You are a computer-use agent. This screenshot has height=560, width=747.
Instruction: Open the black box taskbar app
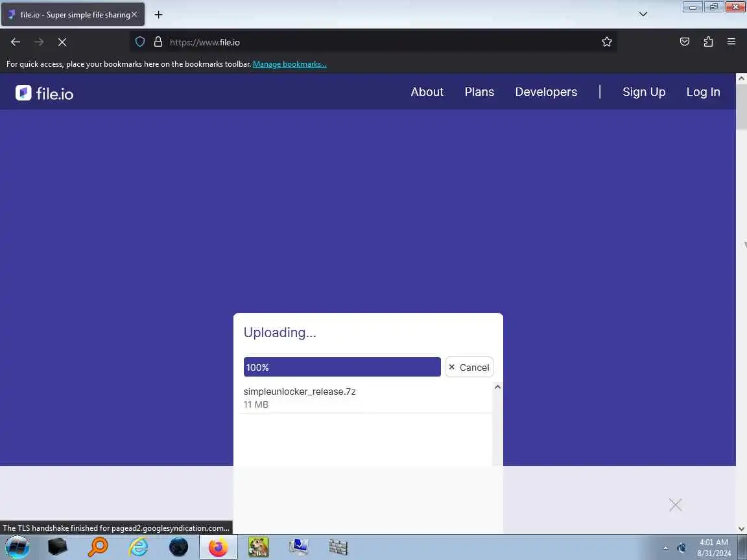coord(58,547)
